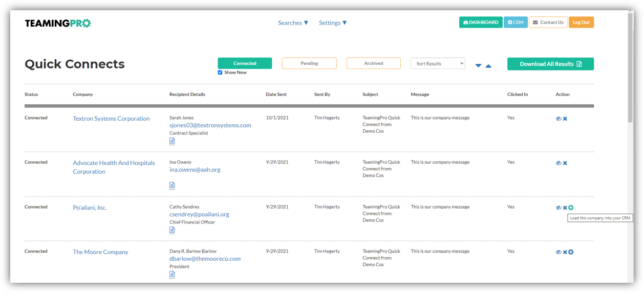This screenshot has width=644, height=293.
Task: Click the TeamingPro logo
Action: coord(58,23)
